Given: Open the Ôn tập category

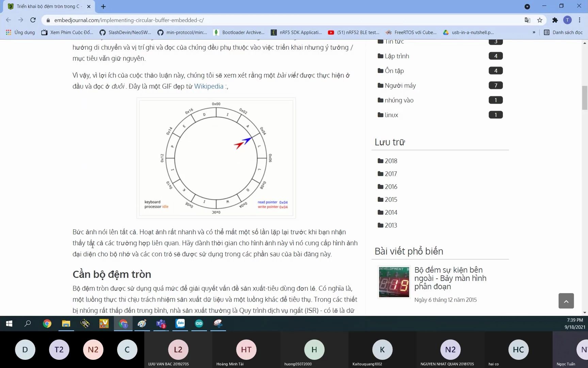Looking at the screenshot, I should coord(394,71).
